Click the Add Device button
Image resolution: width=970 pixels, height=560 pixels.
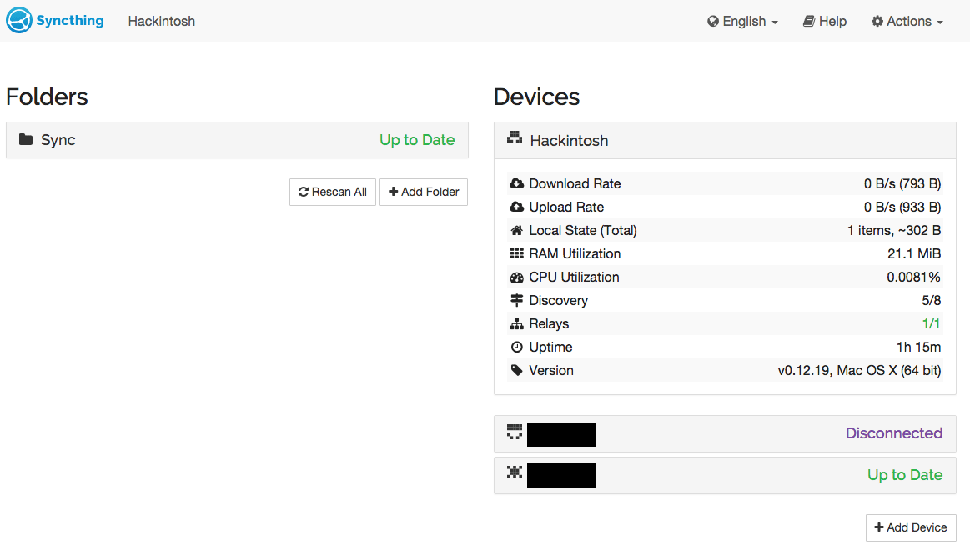pyautogui.click(x=911, y=527)
